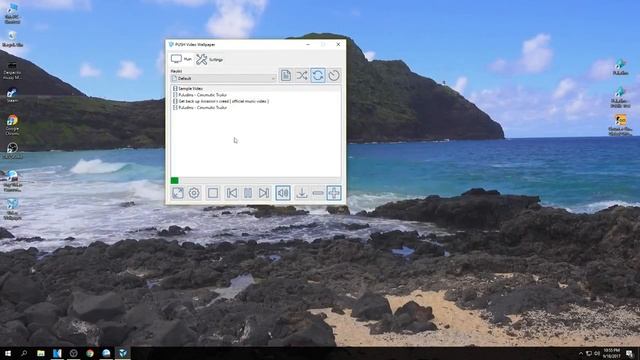Click the green playback progress bar
Viewport: 640px width, 360px height.
pos(175,180)
